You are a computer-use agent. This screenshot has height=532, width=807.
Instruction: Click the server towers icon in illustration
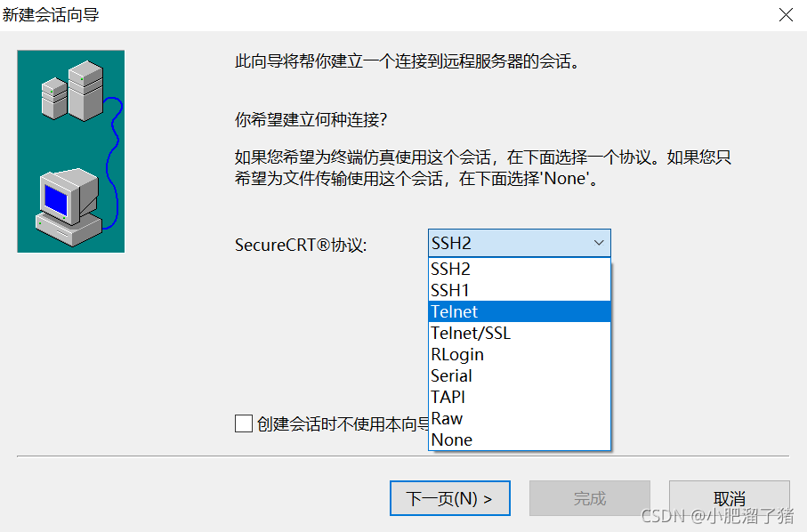click(73, 91)
